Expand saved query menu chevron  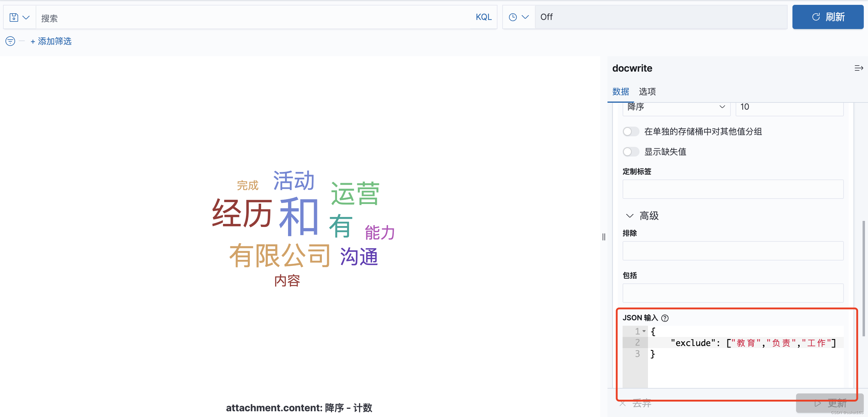click(26, 17)
